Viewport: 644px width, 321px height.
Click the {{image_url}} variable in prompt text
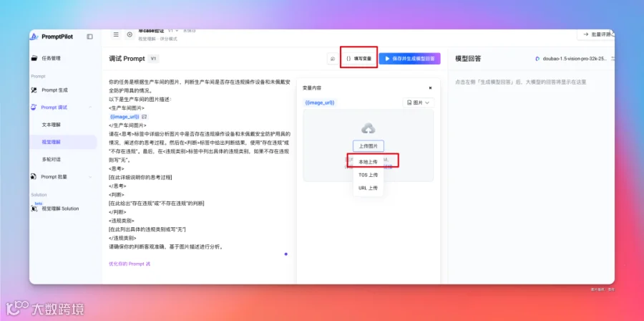[125, 117]
